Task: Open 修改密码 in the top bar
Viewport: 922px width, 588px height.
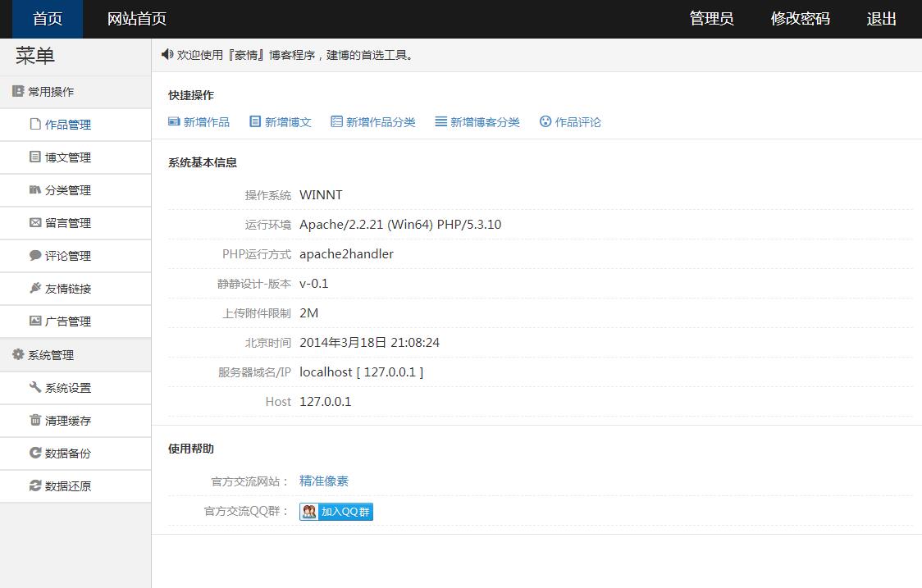Action: click(x=800, y=19)
